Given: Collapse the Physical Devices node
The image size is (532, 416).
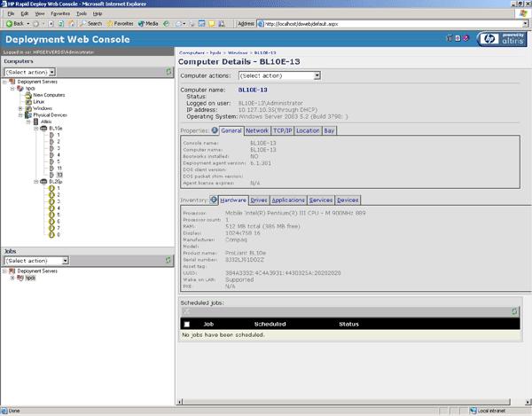Looking at the screenshot, I should click(20, 115).
